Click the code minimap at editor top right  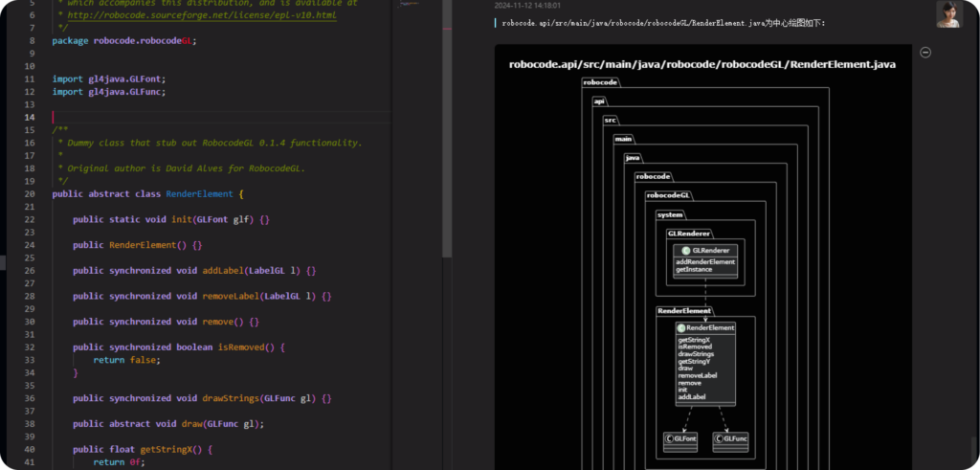pyautogui.click(x=409, y=6)
